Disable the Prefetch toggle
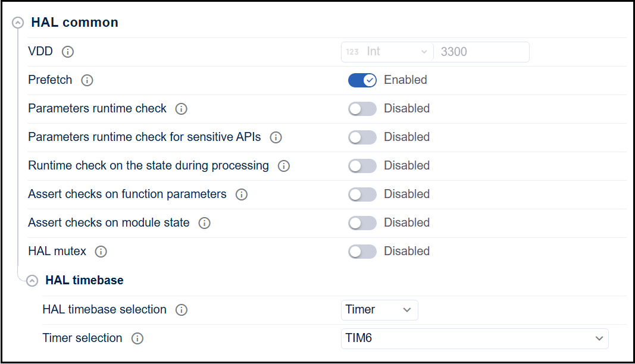Image resolution: width=635 pixels, height=364 pixels. [x=362, y=80]
